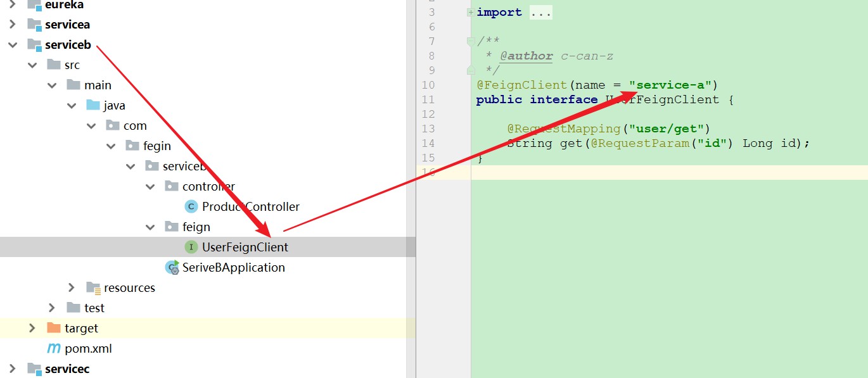
Task: Select the pom.xml file
Action: [x=88, y=348]
